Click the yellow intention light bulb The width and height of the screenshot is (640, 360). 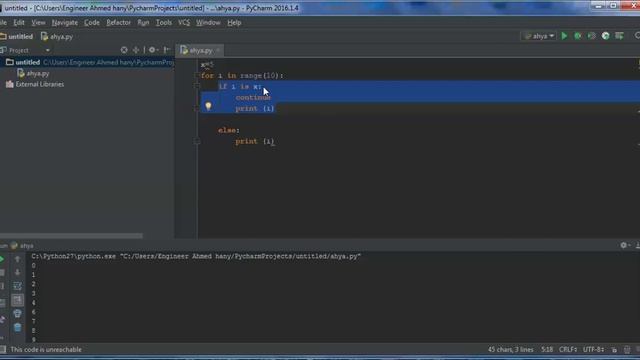208,106
